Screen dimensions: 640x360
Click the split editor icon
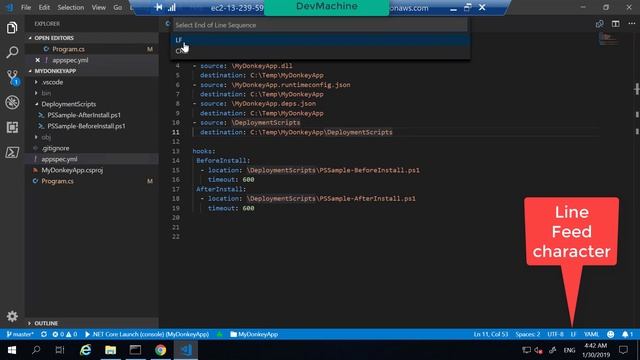click(x=616, y=24)
